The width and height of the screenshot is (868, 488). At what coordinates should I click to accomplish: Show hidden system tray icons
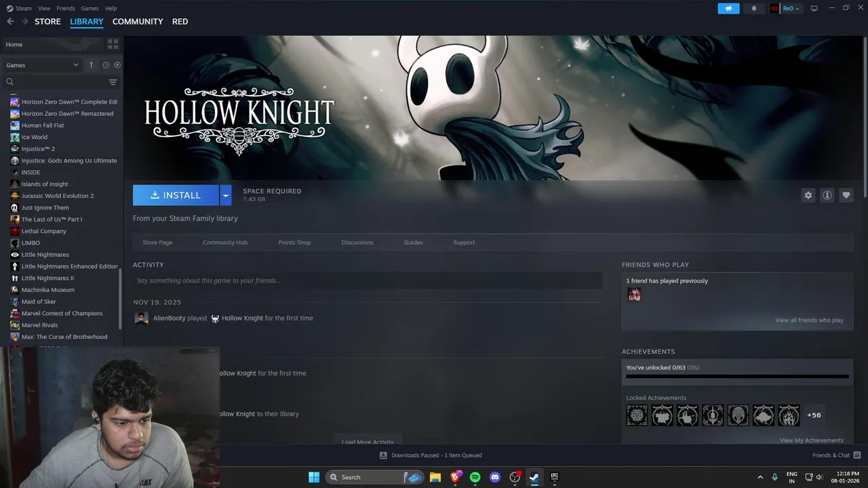760,477
